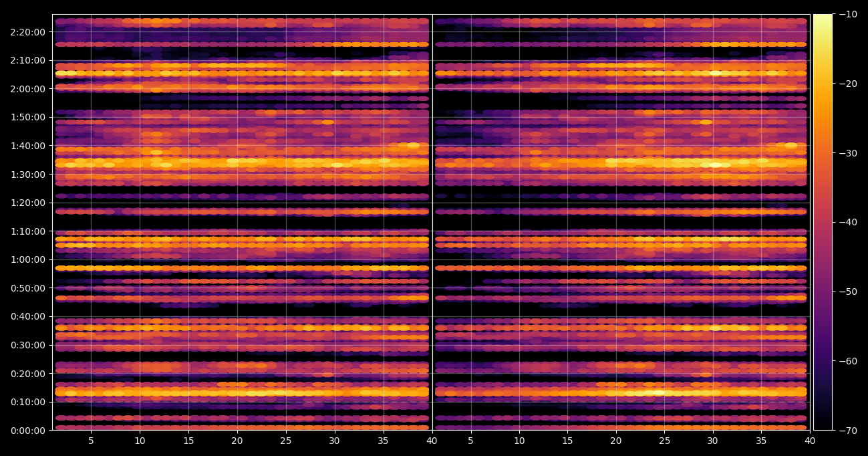Click x-axis label 15 under right heatmap
Screen dimensions: 868x456
click(567, 441)
